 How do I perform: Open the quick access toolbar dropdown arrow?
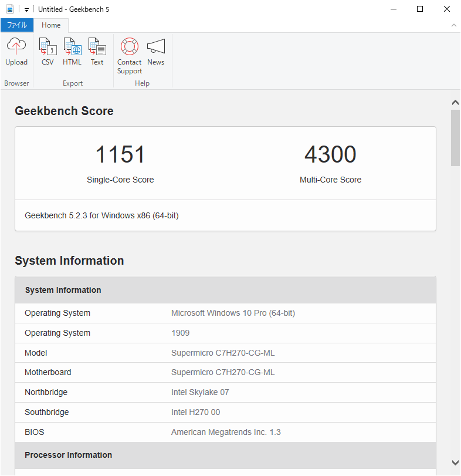tap(27, 10)
